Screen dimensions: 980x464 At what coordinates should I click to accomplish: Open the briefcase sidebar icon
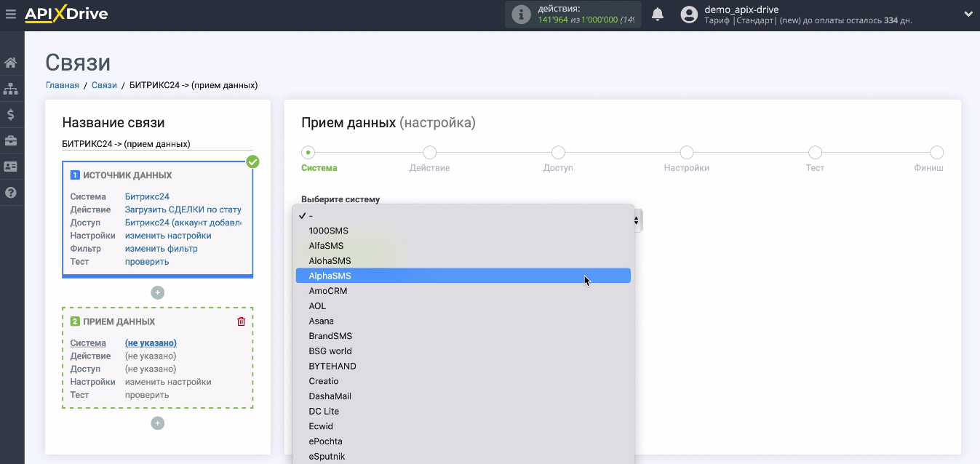[x=11, y=140]
